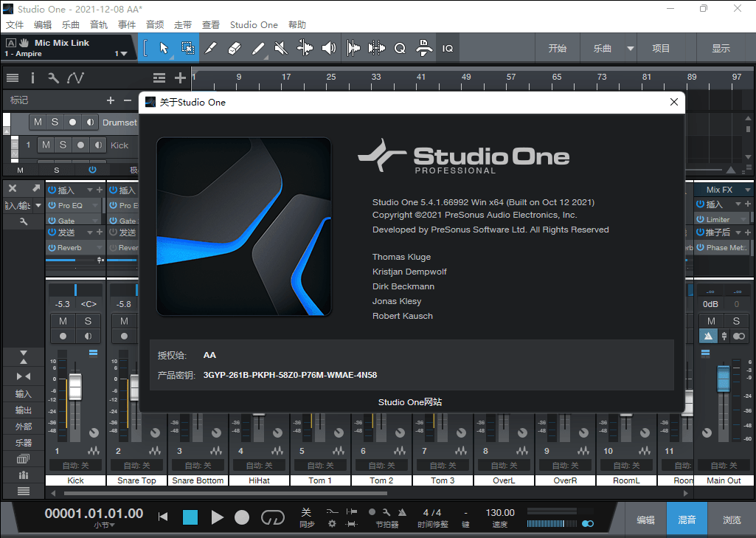756x538 pixels.
Task: Open the 项目 project page
Action: point(661,48)
